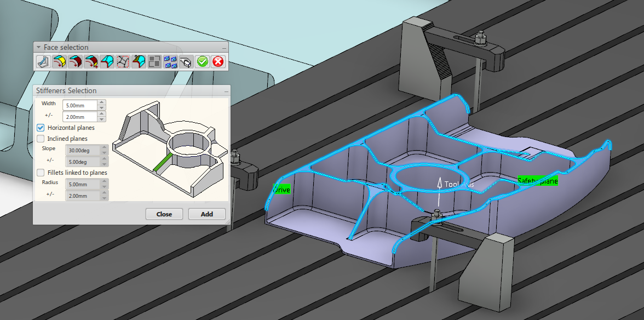Increase Width value with up arrow
The image size is (644, 320).
coord(102,102)
